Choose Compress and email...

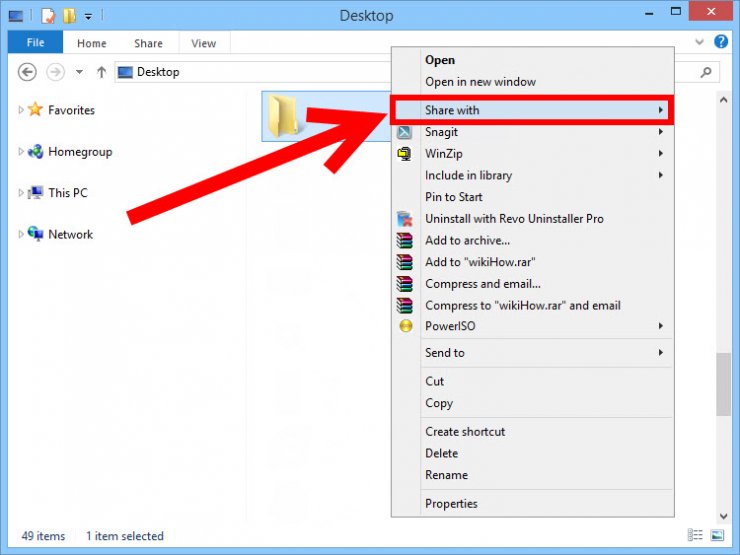pyautogui.click(x=532, y=284)
